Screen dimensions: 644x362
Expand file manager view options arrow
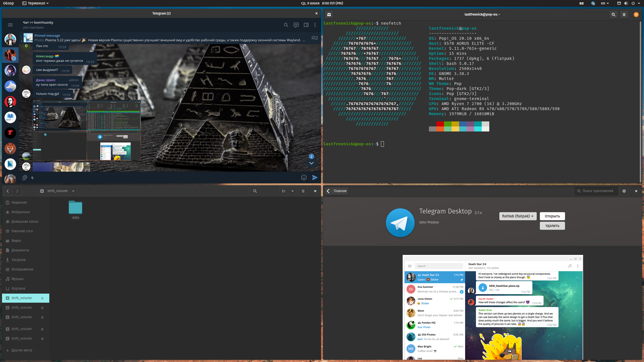(293, 191)
